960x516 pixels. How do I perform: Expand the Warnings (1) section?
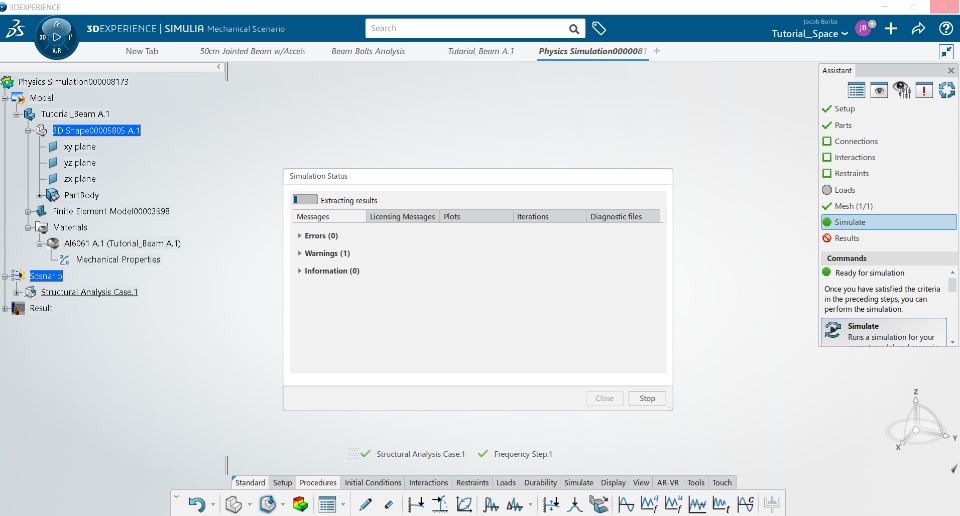coord(299,253)
